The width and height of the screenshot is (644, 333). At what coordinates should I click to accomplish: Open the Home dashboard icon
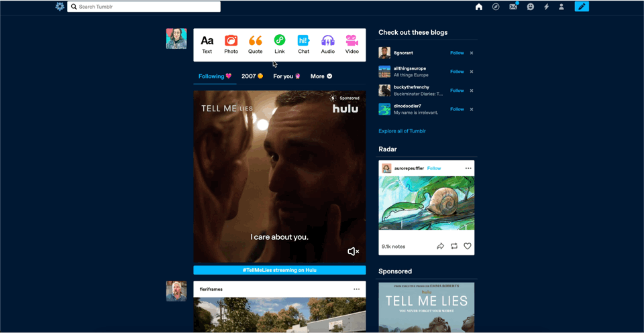click(478, 7)
